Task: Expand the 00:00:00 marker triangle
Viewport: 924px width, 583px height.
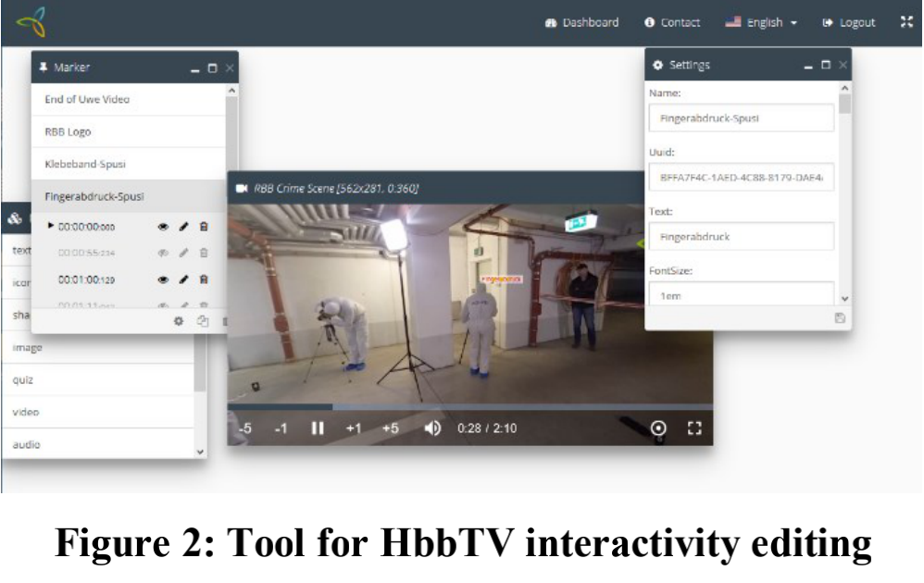Action: point(51,225)
